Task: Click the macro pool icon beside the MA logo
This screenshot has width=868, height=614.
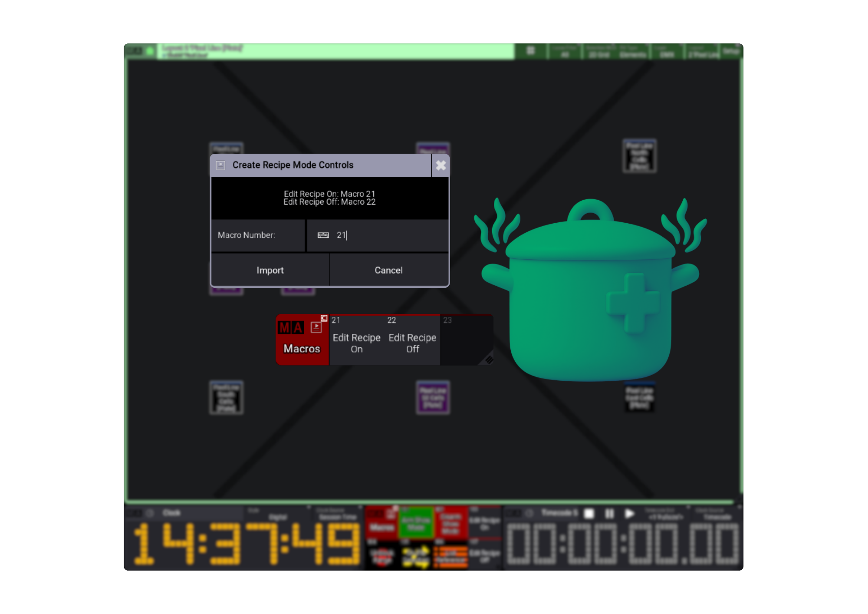Action: point(316,327)
